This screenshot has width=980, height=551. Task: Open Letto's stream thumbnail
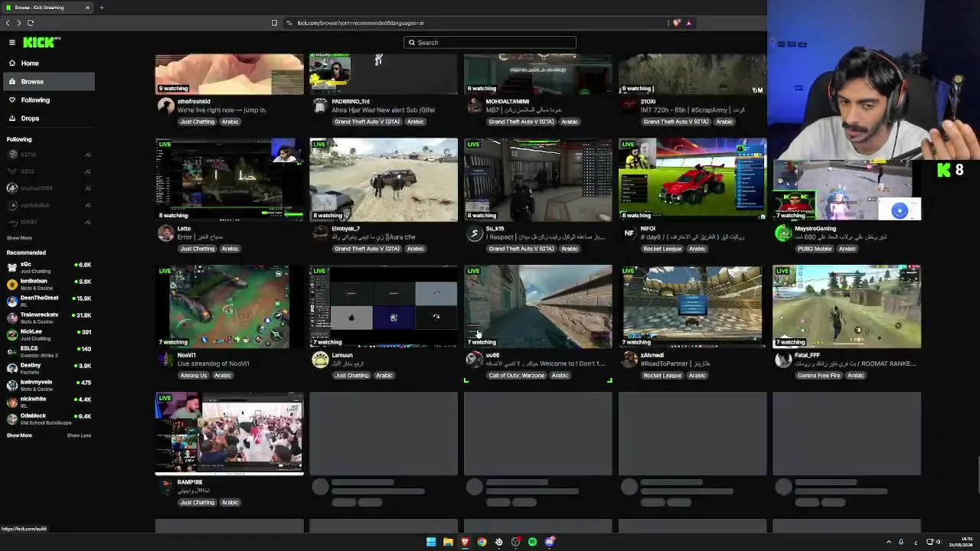(230, 180)
